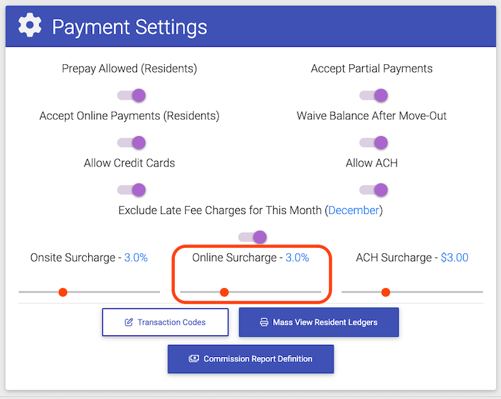
Task: Click the Online Surcharge 3.0% value
Action: point(297,258)
